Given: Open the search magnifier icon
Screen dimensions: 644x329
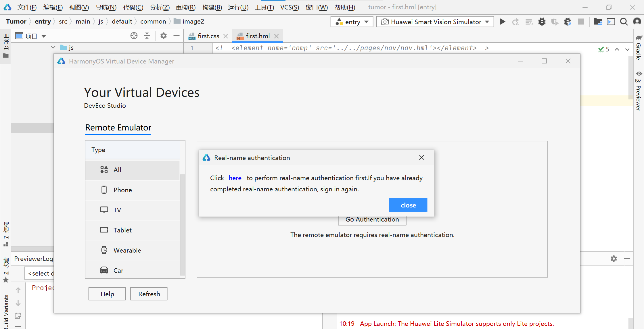Looking at the screenshot, I should point(624,22).
